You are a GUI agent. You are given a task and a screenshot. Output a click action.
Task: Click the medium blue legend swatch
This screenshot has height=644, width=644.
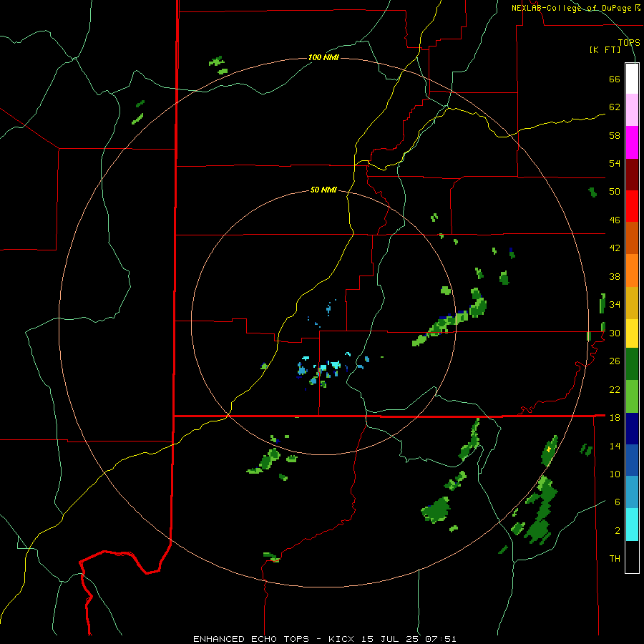pyautogui.click(x=632, y=460)
